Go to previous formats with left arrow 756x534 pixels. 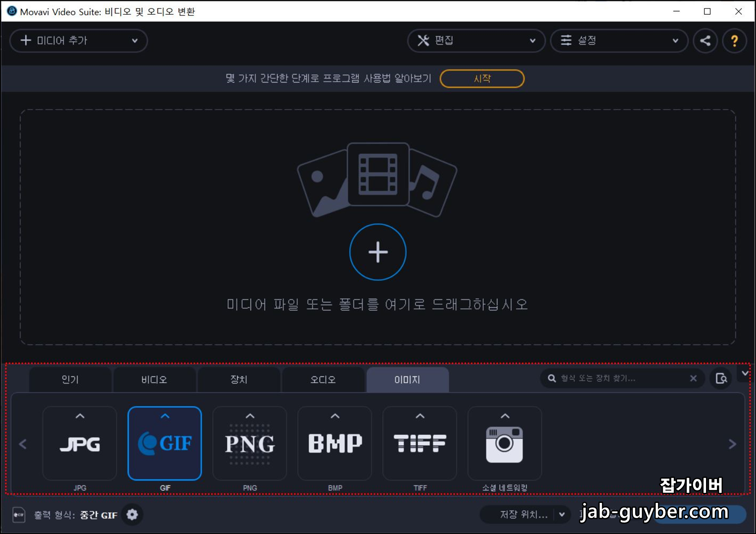click(x=23, y=444)
